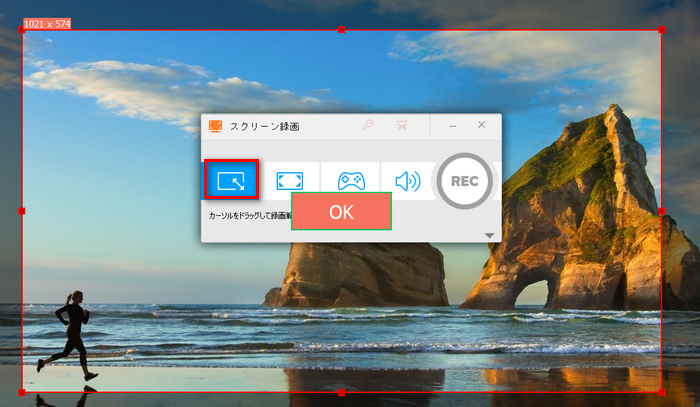
Task: Confirm the selected region with OK
Action: point(342,212)
